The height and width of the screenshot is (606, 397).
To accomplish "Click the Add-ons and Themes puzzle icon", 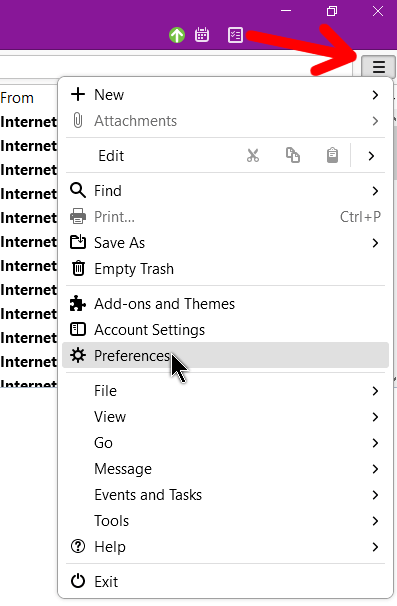I will [x=78, y=304].
